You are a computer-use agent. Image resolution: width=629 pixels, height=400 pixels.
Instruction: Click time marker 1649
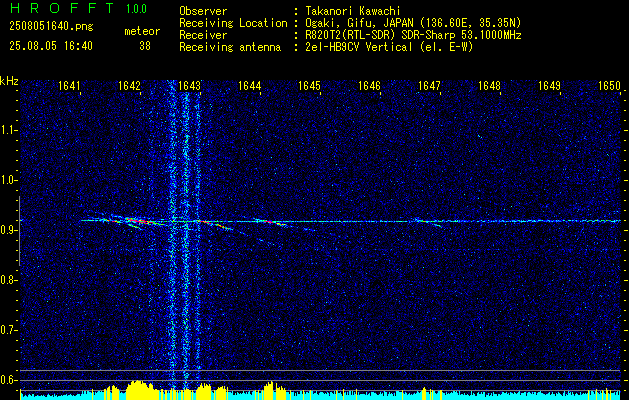pyautogui.click(x=549, y=86)
